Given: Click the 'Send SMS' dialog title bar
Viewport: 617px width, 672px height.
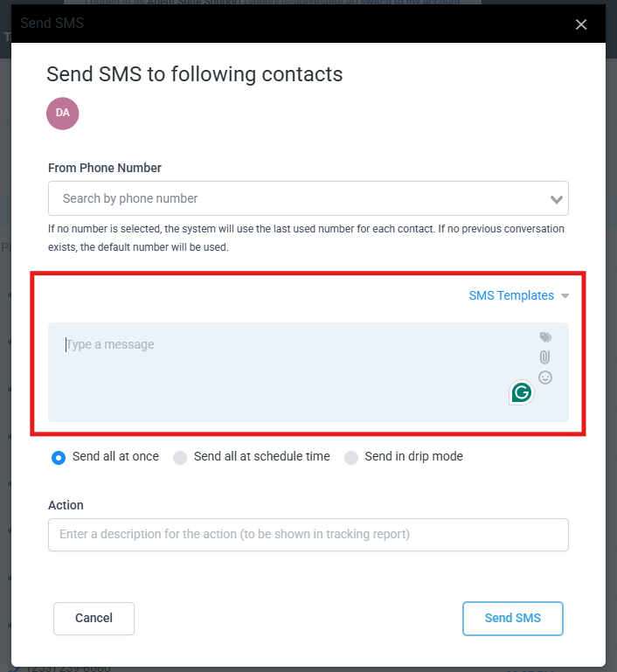Looking at the screenshot, I should point(262,24).
